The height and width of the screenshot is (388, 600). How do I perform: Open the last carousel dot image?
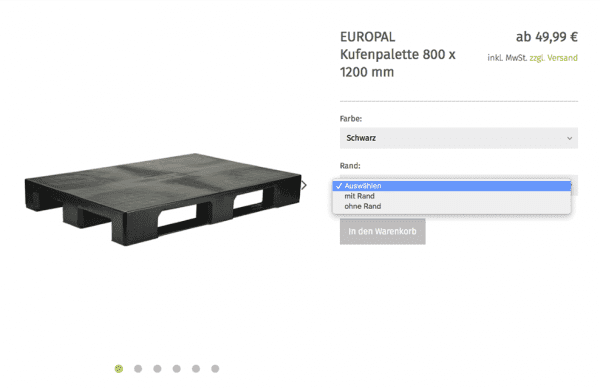(215, 368)
